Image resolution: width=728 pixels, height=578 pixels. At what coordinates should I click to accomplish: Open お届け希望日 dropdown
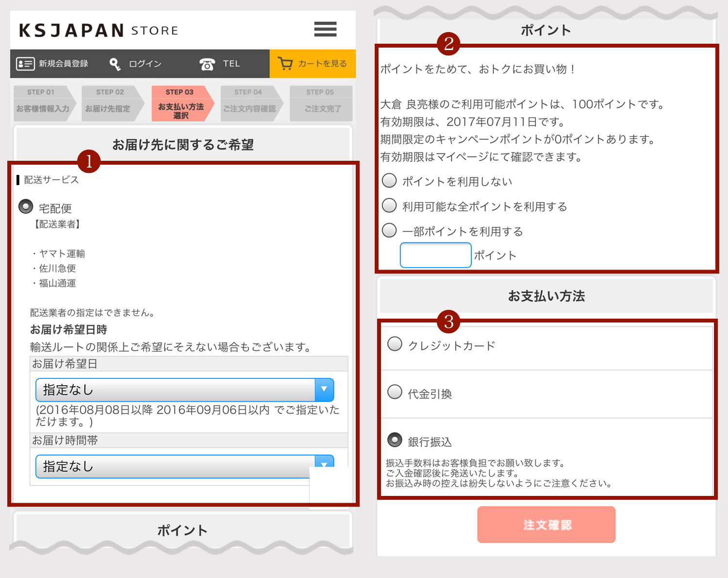click(184, 390)
